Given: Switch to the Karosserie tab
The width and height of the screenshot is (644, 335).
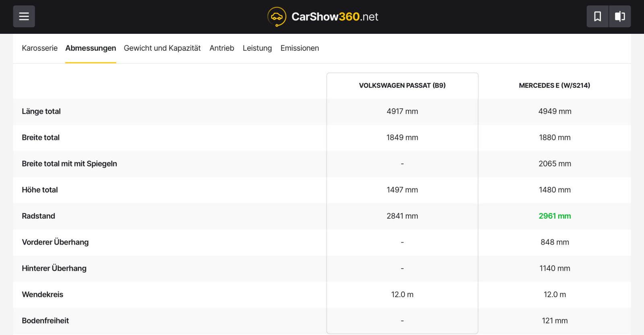Looking at the screenshot, I should (x=39, y=48).
